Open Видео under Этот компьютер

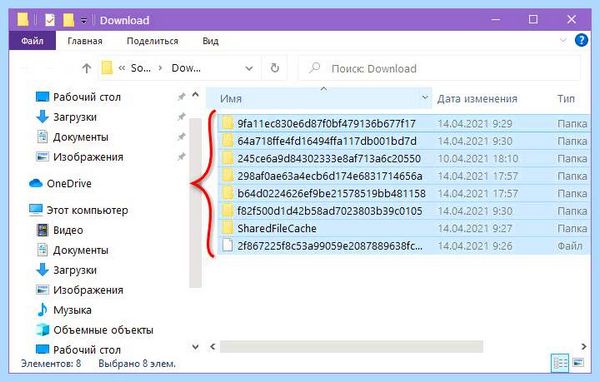coord(68,230)
